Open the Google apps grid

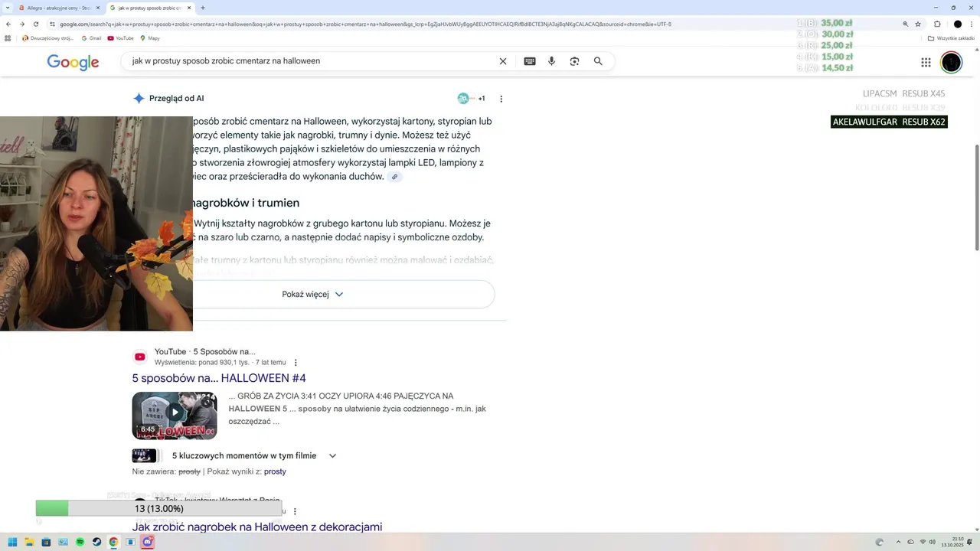click(926, 62)
